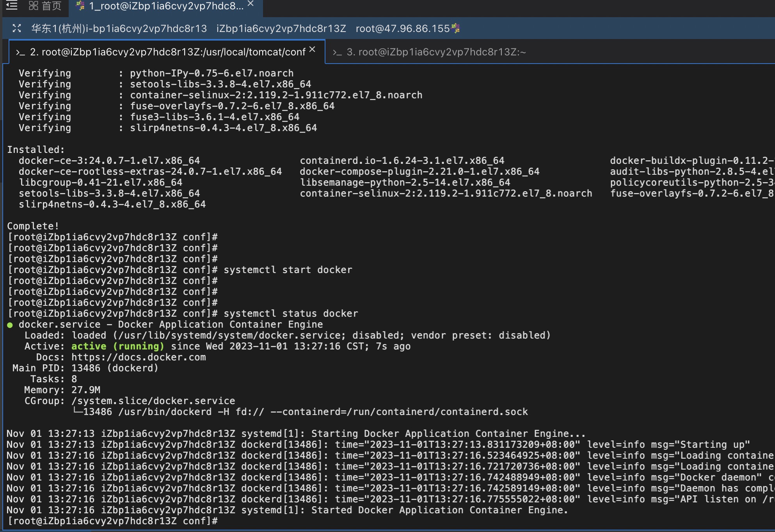Switch to terminal tab 3 root home
The image size is (775, 532).
pos(436,52)
